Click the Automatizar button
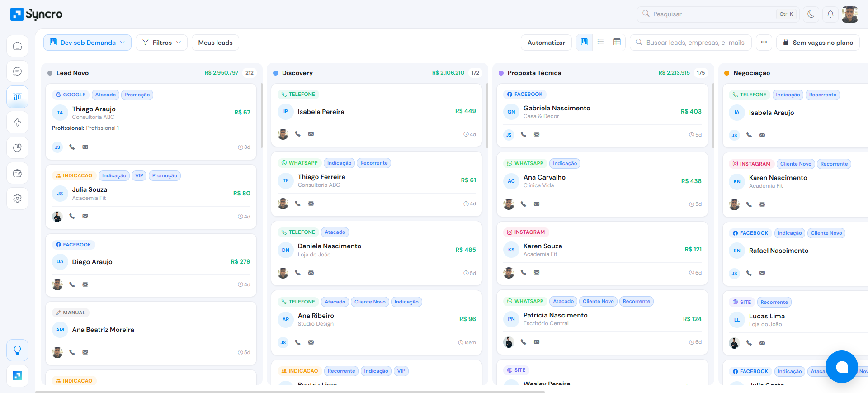 pyautogui.click(x=546, y=43)
